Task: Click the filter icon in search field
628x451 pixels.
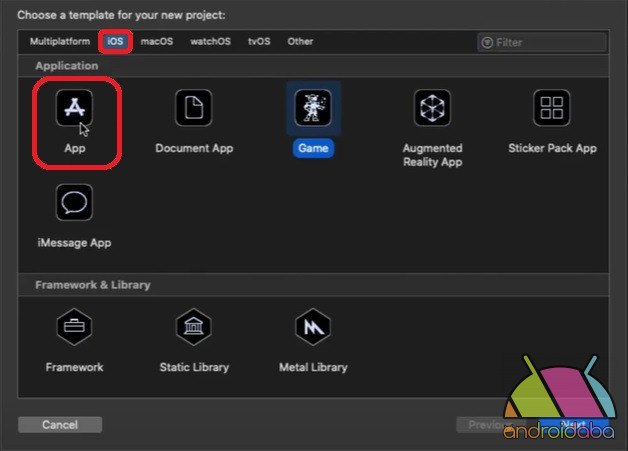Action: coord(487,42)
